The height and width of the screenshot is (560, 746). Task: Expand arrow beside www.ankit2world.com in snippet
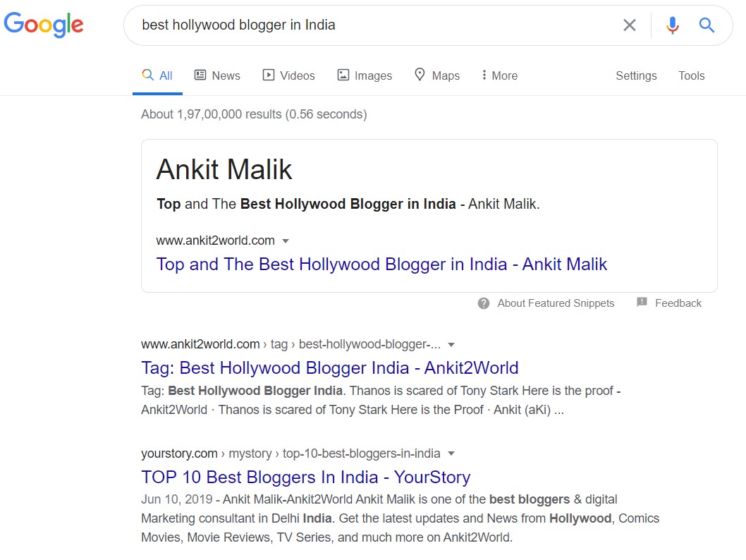tap(286, 241)
